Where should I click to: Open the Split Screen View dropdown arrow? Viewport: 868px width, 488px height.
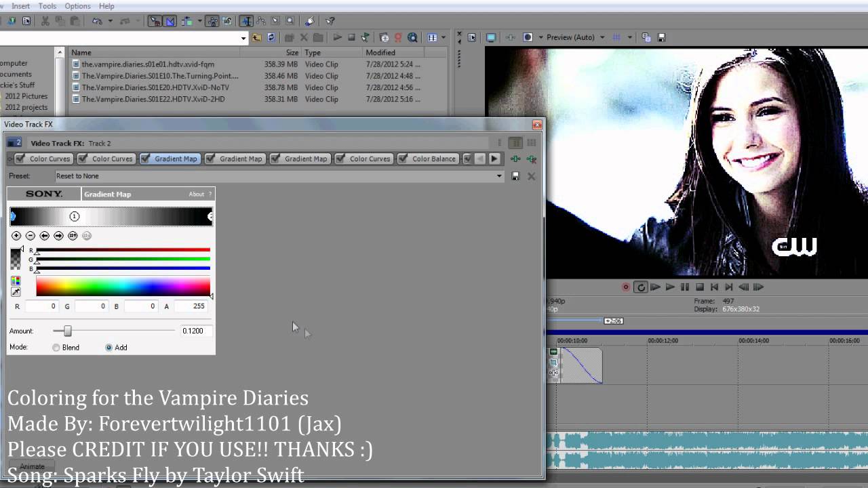[x=540, y=38]
